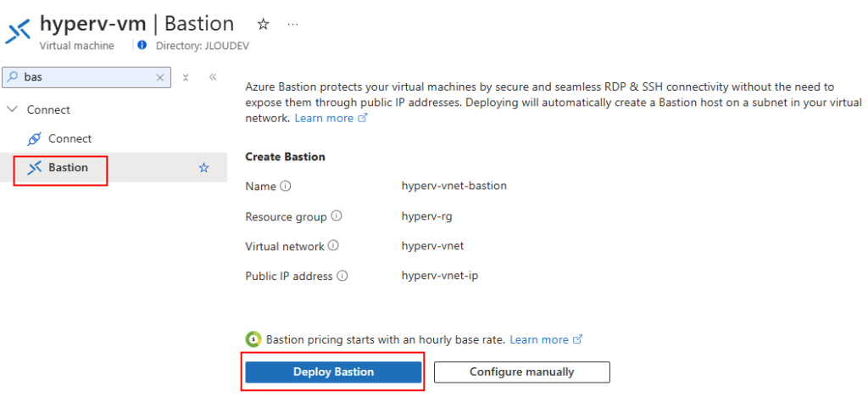The height and width of the screenshot is (397, 868).
Task: Show info tooltip for Resource group
Action: 336,216
